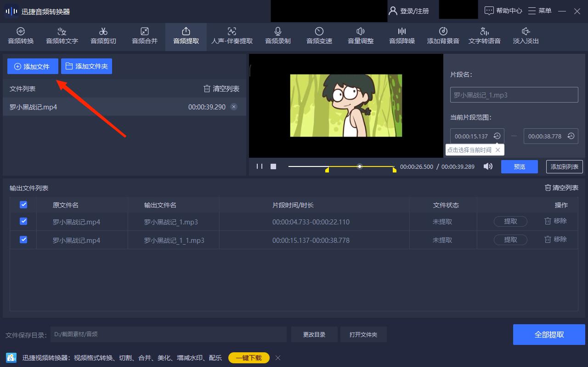Click the 全部提取 button
Viewport: 588px width, 367px height.
click(x=549, y=334)
